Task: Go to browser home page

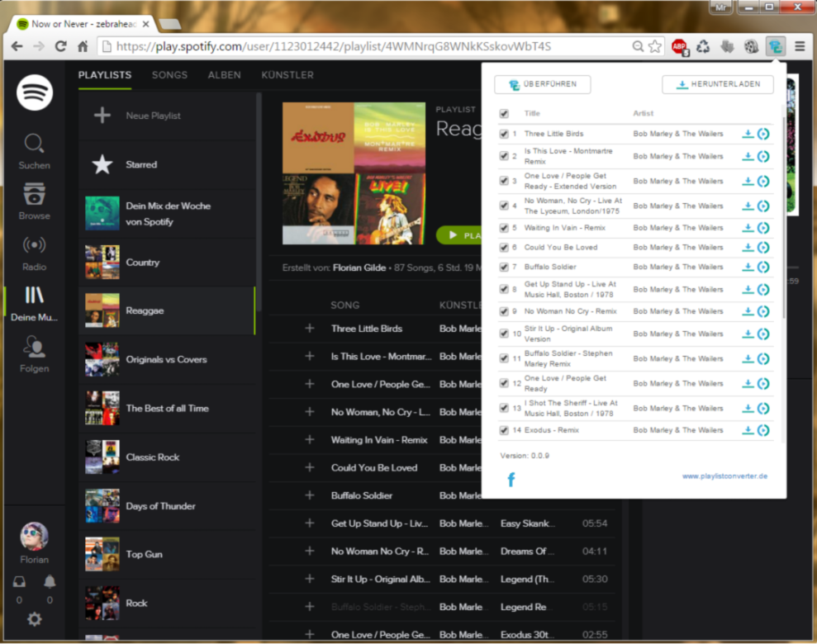Action: 83,46
